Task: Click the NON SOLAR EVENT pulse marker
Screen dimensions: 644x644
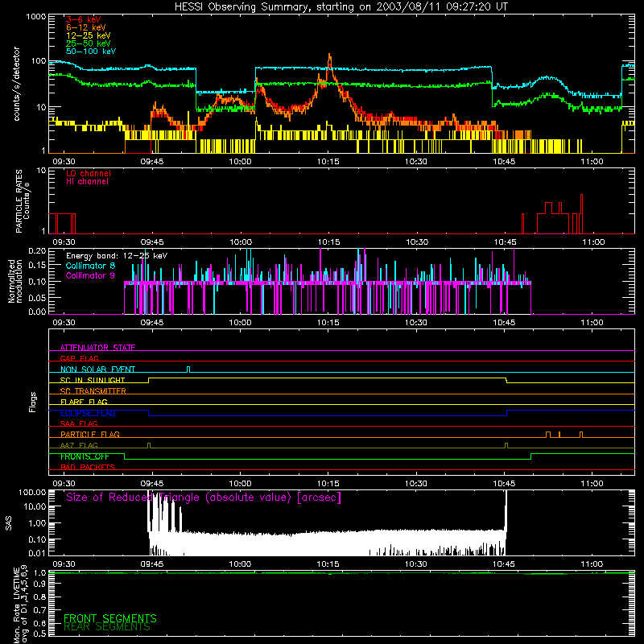Action: 188,369
